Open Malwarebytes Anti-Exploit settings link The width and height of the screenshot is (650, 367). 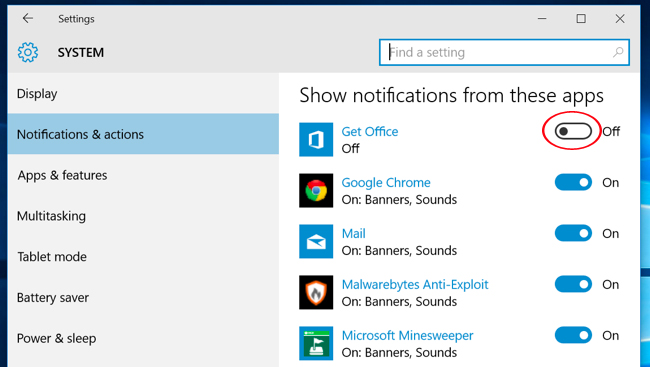[x=415, y=284]
